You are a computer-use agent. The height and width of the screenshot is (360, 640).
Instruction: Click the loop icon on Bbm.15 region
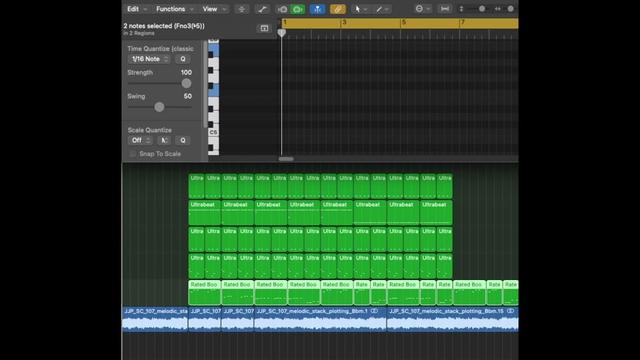pos(510,311)
